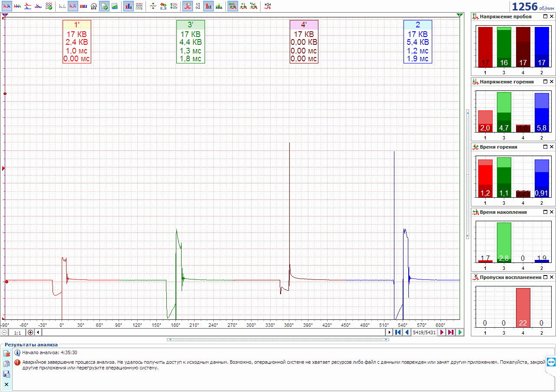Image resolution: width=556 pixels, height=392 pixels.
Task: Maximize the 'Напряжение горения' panel
Action: [545, 81]
